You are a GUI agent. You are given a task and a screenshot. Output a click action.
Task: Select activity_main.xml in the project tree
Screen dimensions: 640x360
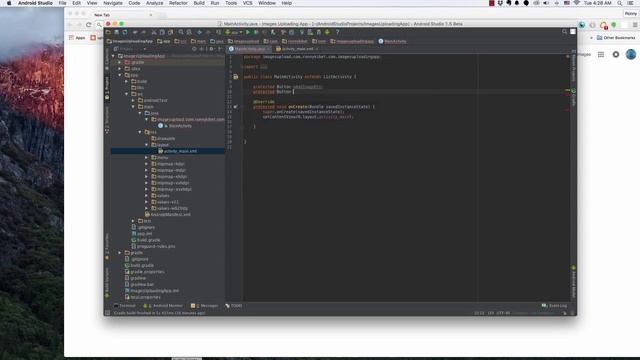(178, 151)
